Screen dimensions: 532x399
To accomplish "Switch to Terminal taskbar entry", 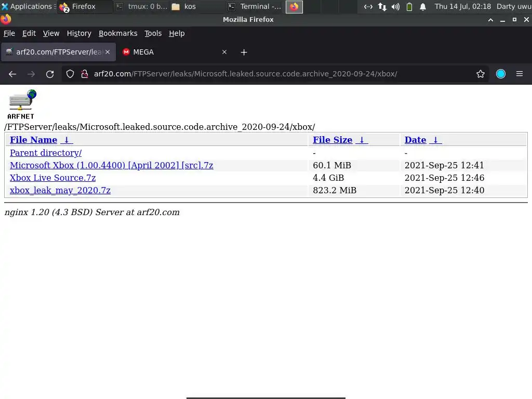I will (x=255, y=6).
